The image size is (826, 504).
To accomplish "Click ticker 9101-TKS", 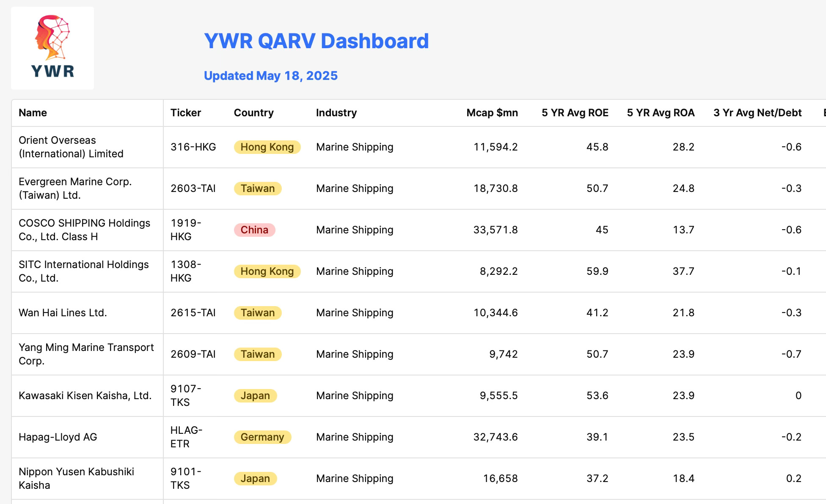I will [186, 479].
